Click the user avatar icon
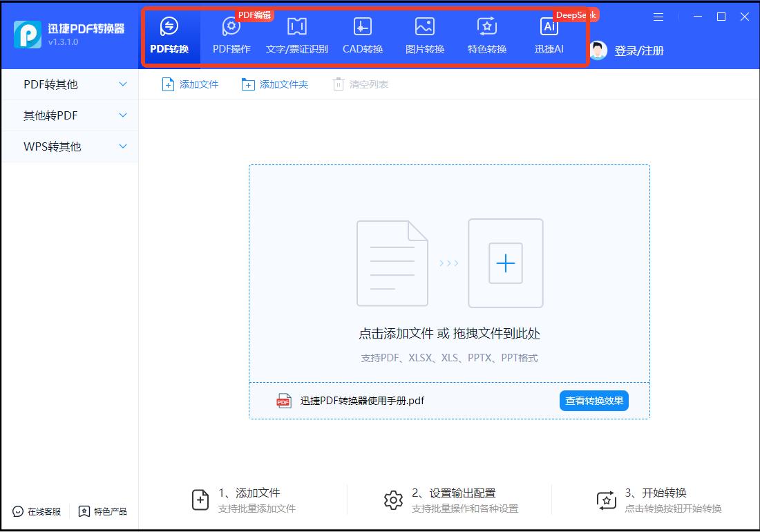This screenshot has width=760, height=532. (598, 50)
